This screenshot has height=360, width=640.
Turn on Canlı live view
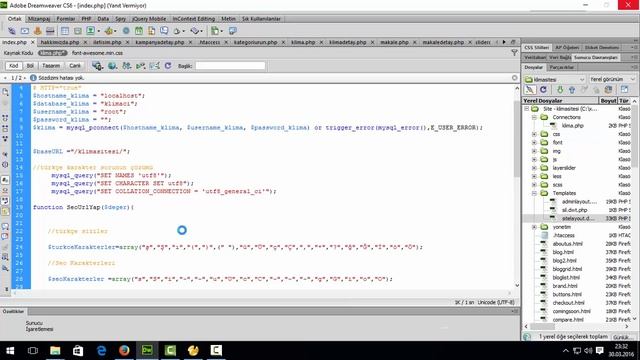(x=75, y=65)
